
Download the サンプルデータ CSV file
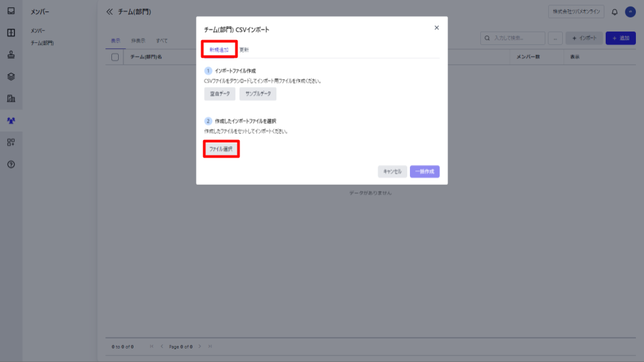(258, 94)
